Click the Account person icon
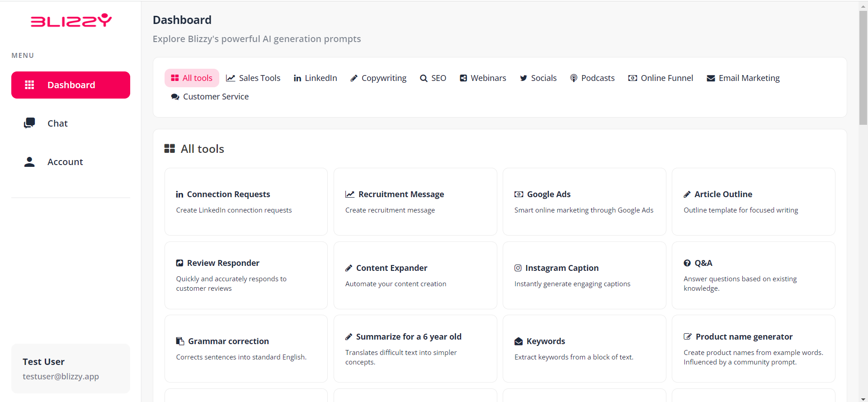 click(x=29, y=162)
